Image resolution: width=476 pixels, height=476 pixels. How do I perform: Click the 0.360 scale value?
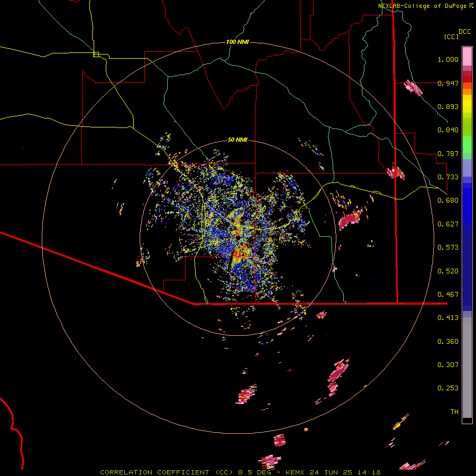tap(448, 342)
